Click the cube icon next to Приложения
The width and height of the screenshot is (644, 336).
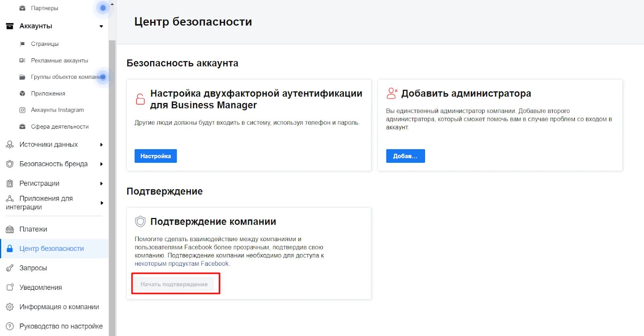[x=23, y=94]
